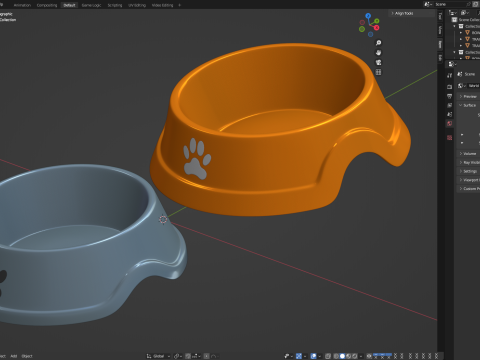Switch to the Compositing workspace tab

(47, 5)
